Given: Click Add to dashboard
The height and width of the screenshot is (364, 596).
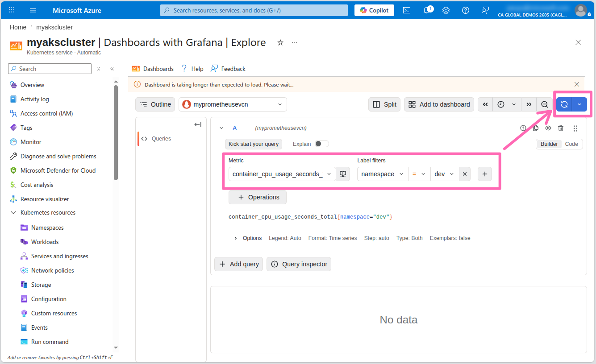Looking at the screenshot, I should (439, 104).
